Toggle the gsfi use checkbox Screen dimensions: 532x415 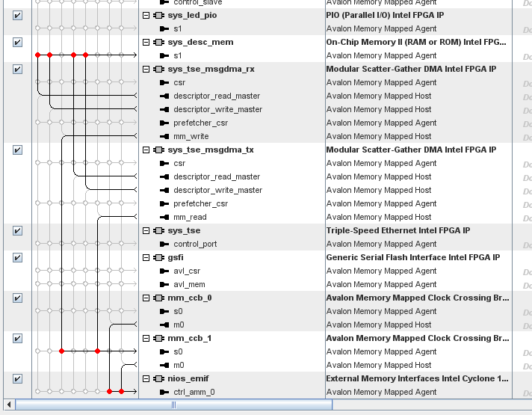click(x=18, y=257)
